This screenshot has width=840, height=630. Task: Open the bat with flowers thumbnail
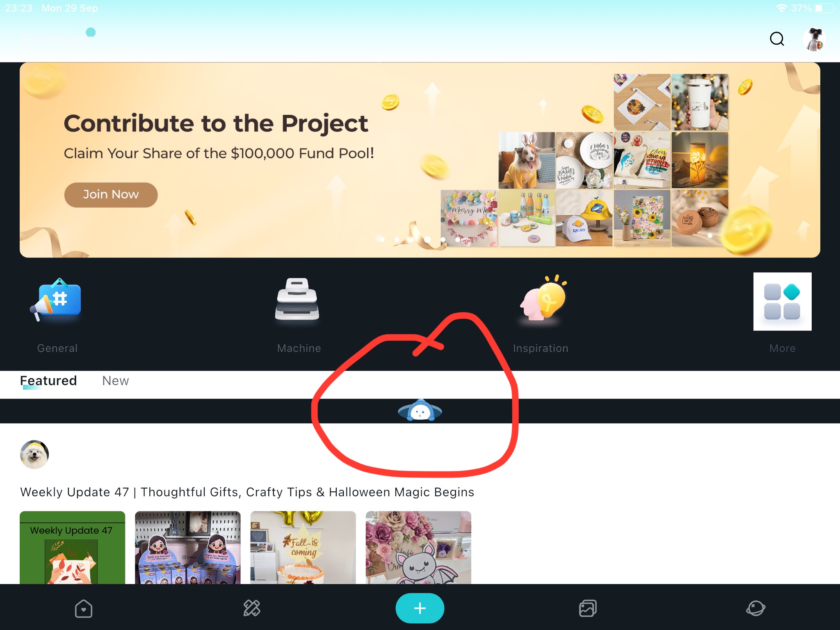(418, 547)
